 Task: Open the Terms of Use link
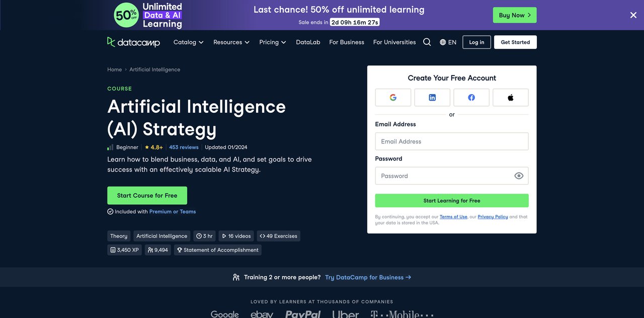(453, 217)
